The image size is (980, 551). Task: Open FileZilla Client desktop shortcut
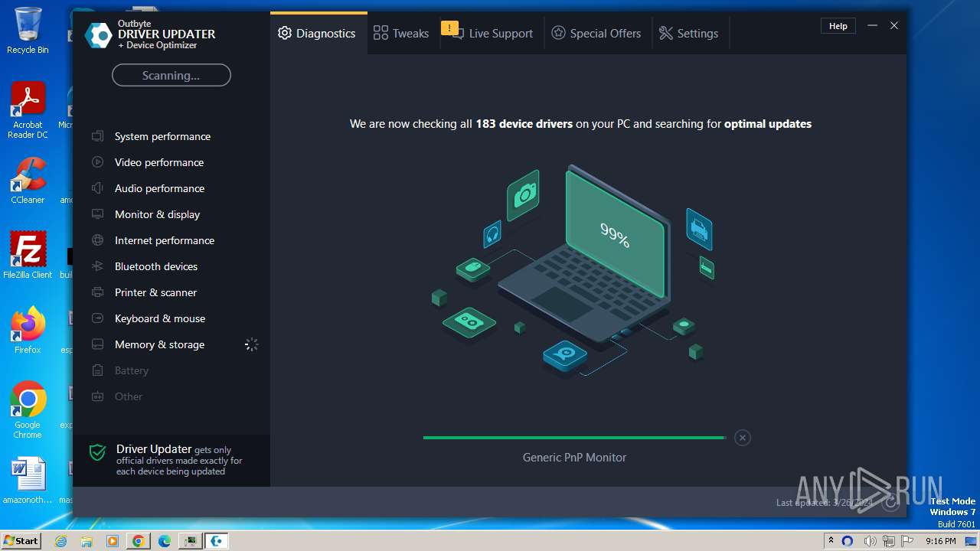click(x=28, y=256)
